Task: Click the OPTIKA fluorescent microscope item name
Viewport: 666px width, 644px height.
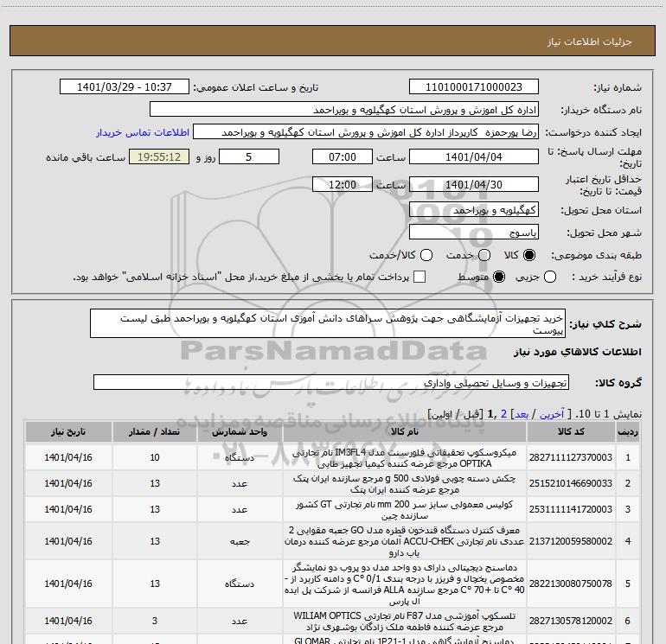Action: point(405,458)
